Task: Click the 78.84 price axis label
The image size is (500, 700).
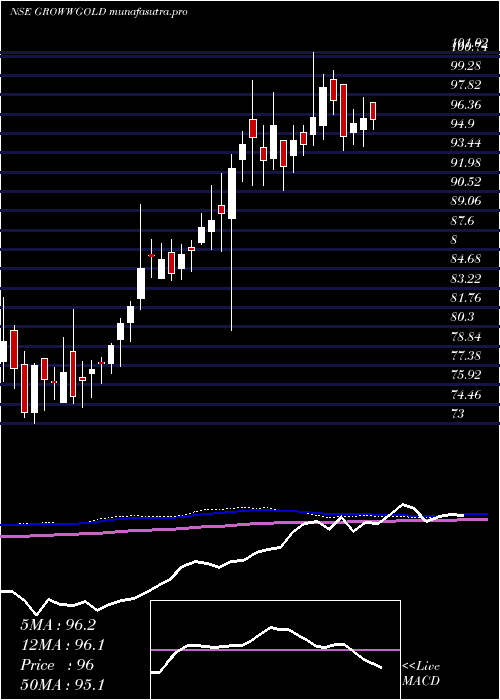Action: [466, 337]
